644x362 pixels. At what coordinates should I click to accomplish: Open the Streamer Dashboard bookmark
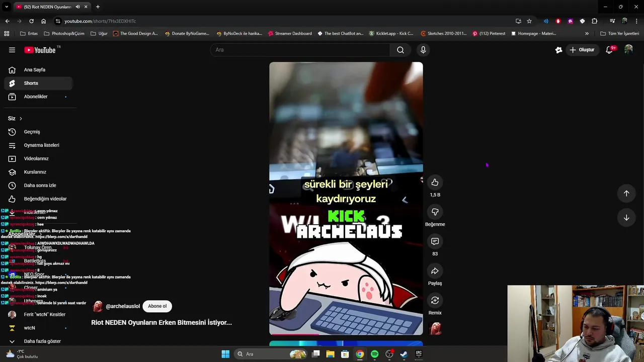[290, 34]
